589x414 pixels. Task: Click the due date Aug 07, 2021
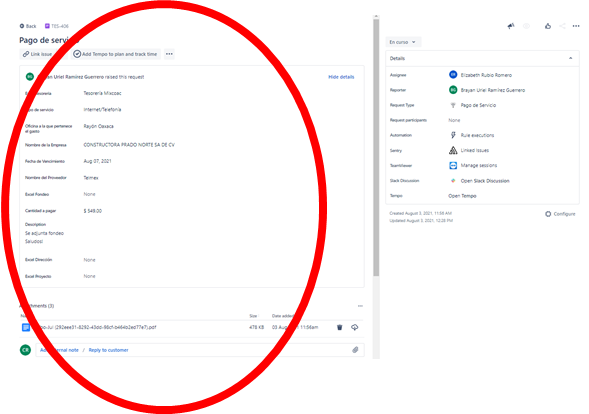tap(97, 161)
